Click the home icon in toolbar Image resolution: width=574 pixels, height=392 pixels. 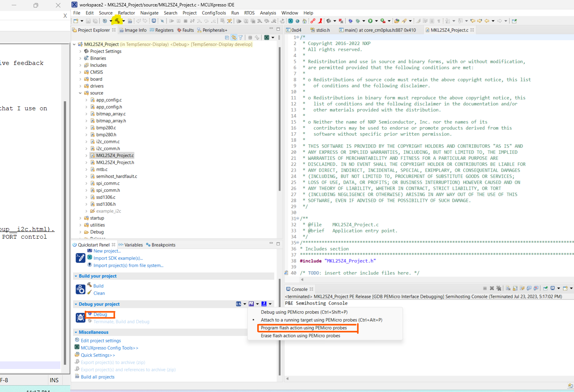point(304,21)
